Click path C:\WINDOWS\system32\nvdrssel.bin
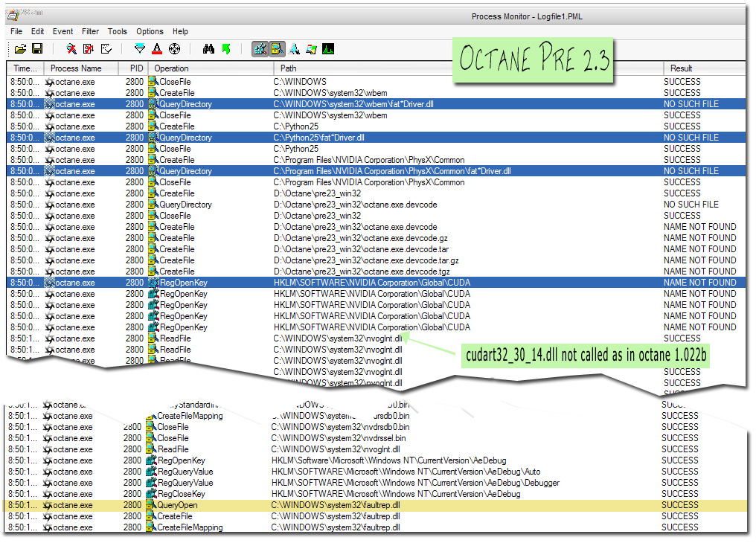756x546 pixels. coord(339,438)
